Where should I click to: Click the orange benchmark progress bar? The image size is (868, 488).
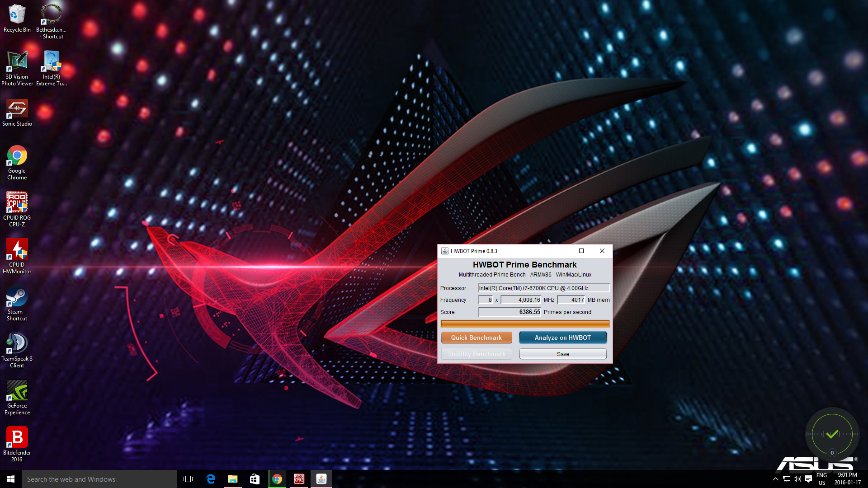pos(525,324)
